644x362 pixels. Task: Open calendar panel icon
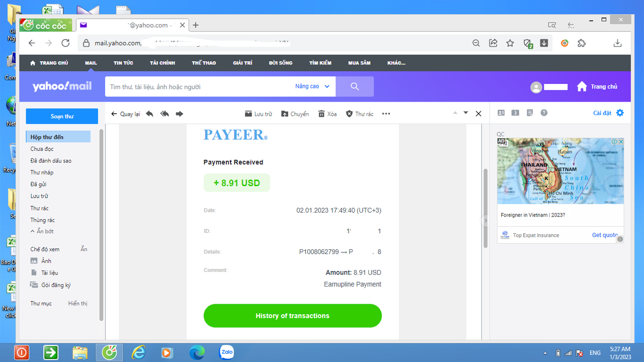[x=515, y=113]
